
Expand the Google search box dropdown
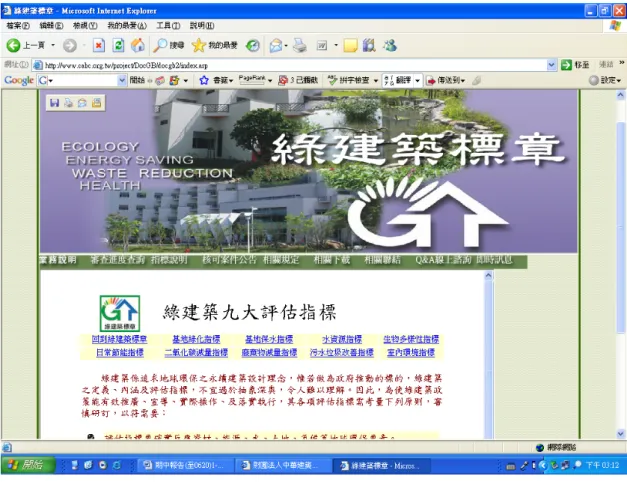point(122,80)
